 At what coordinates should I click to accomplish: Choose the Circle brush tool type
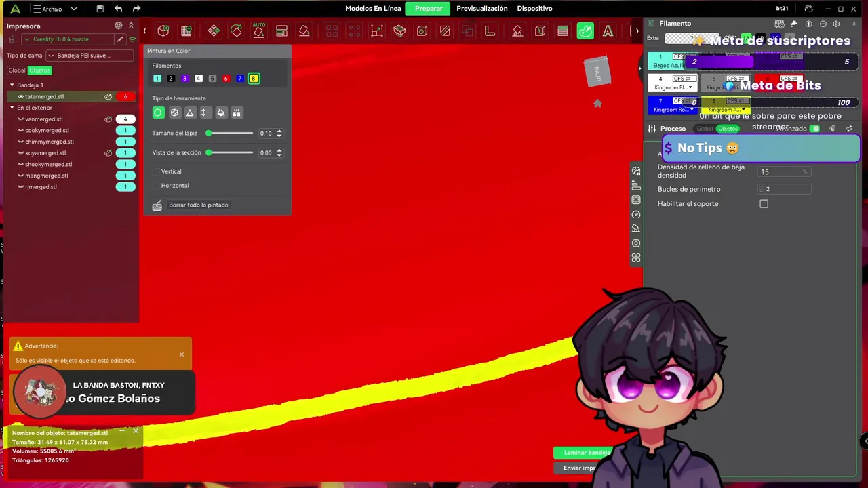click(158, 113)
